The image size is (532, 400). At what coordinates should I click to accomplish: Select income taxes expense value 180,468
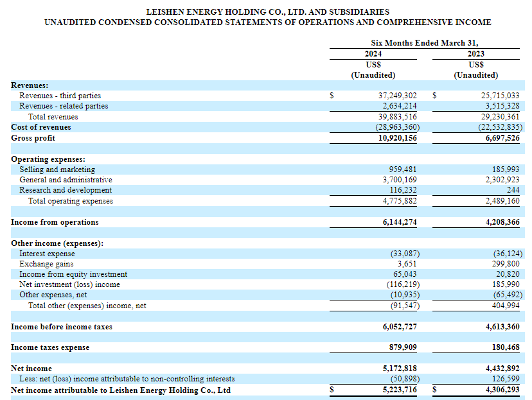pos(506,347)
